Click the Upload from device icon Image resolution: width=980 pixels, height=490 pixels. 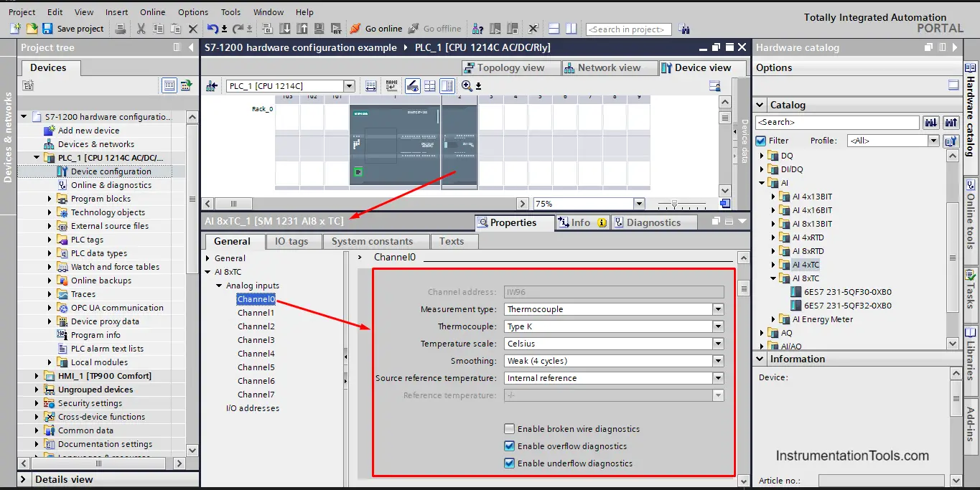[x=302, y=29]
